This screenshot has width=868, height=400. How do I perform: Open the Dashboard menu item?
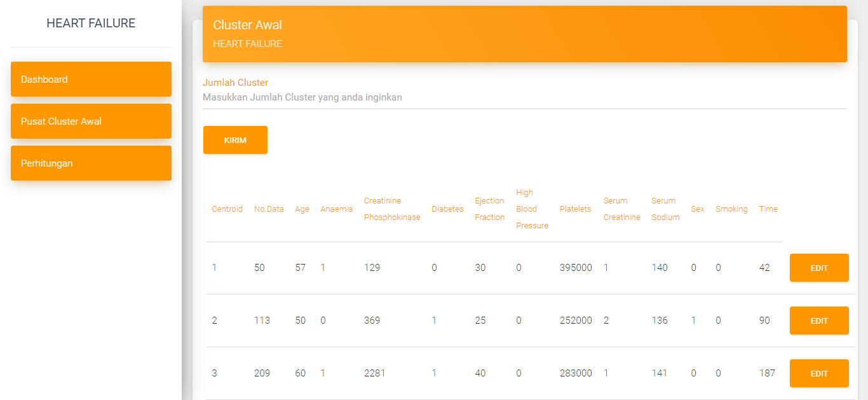click(91, 79)
